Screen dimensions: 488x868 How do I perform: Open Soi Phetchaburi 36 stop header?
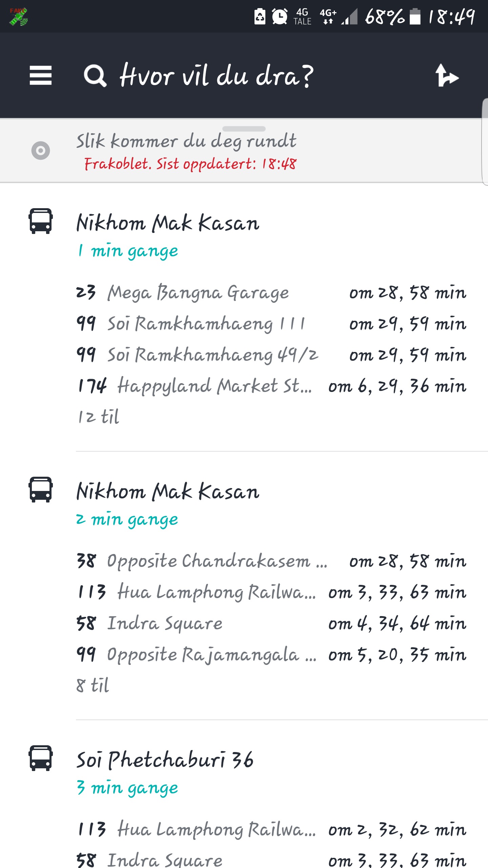point(165,759)
